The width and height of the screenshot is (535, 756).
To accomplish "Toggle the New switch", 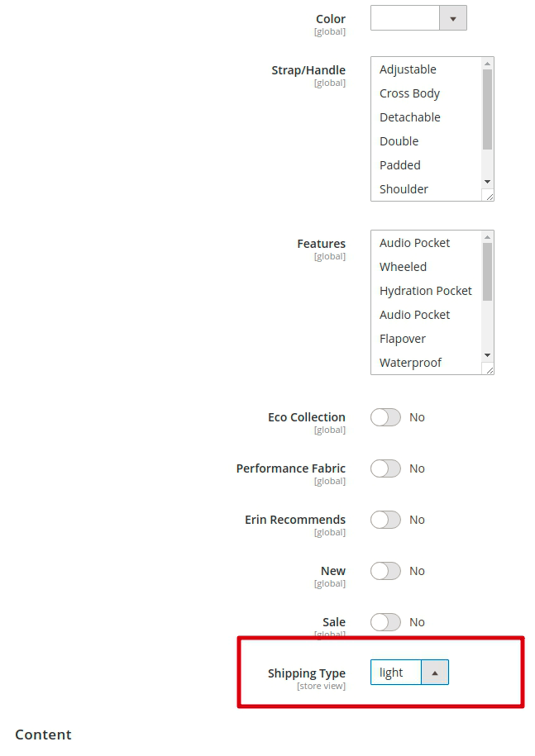I will point(385,571).
